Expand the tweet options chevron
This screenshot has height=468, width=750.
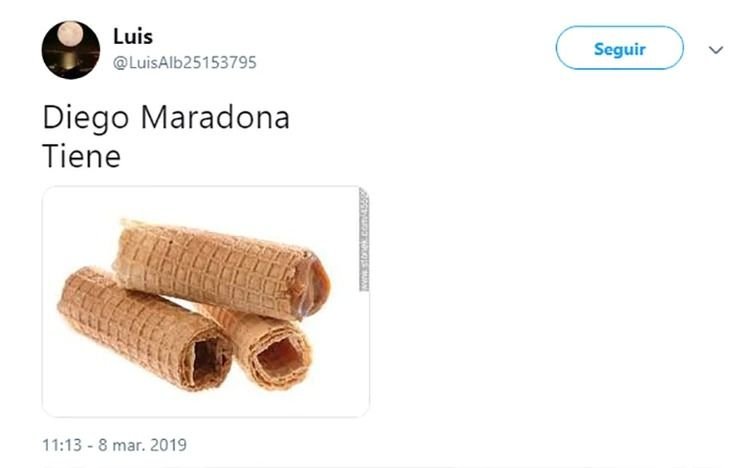tap(716, 50)
